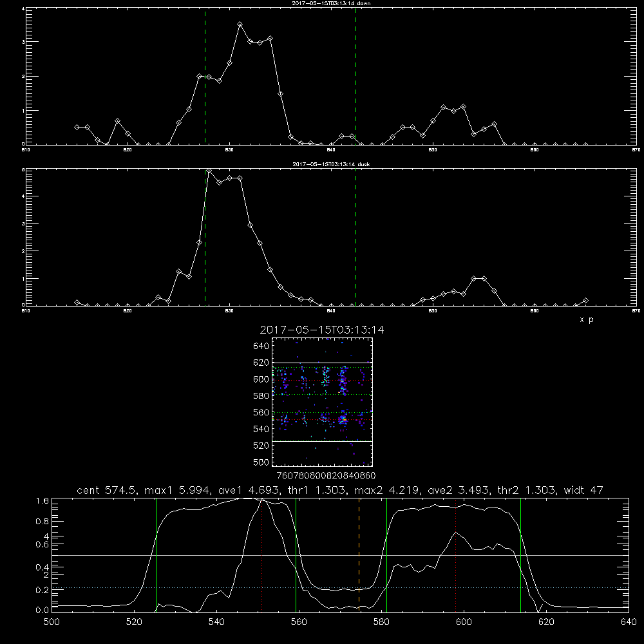Click the upper white horizontal line in the color image
Image resolution: width=644 pixels, height=644 pixels.
click(x=322, y=363)
